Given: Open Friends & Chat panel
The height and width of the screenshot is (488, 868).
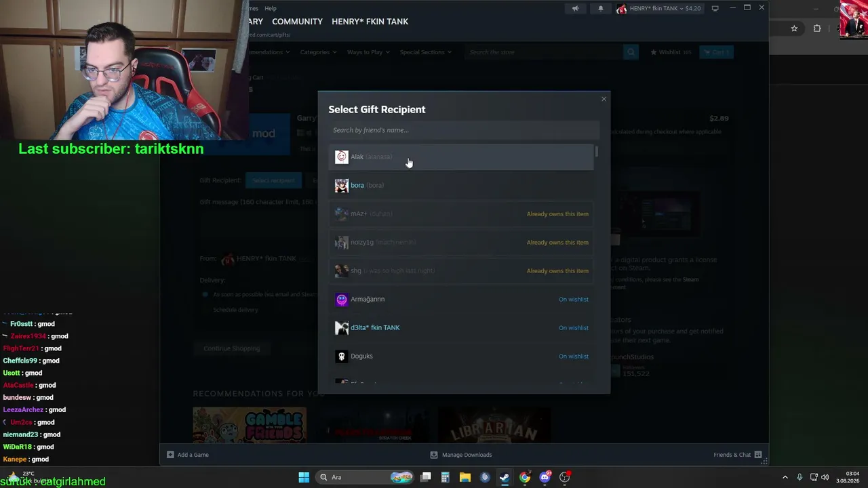Looking at the screenshot, I should tap(738, 455).
